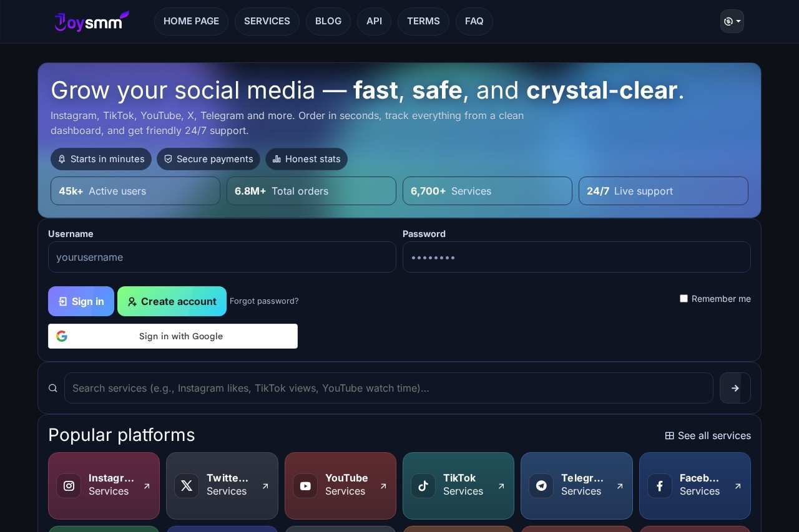Select the Starts in minutes badge

[101, 159]
